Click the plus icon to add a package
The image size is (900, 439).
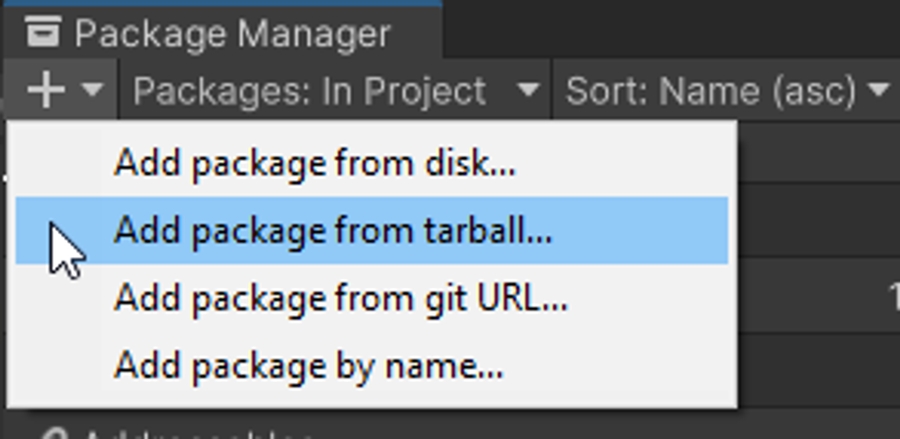(46, 91)
